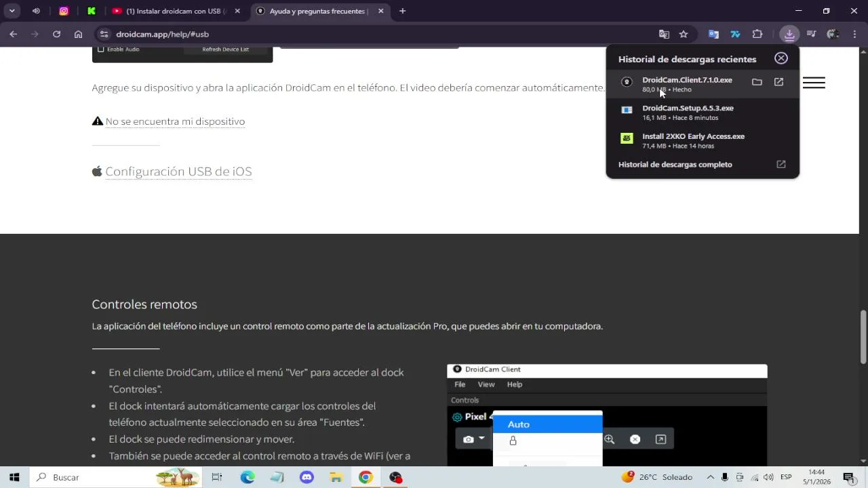Open DroidCam.Setup.6.5.3.exe download entry
This screenshot has height=488, width=868.
[703, 113]
